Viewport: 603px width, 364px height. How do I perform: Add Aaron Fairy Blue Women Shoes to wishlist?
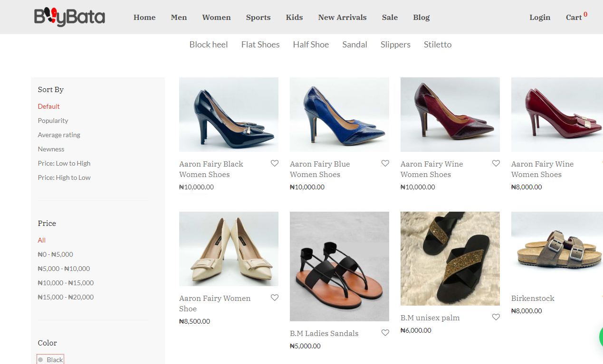(x=385, y=163)
